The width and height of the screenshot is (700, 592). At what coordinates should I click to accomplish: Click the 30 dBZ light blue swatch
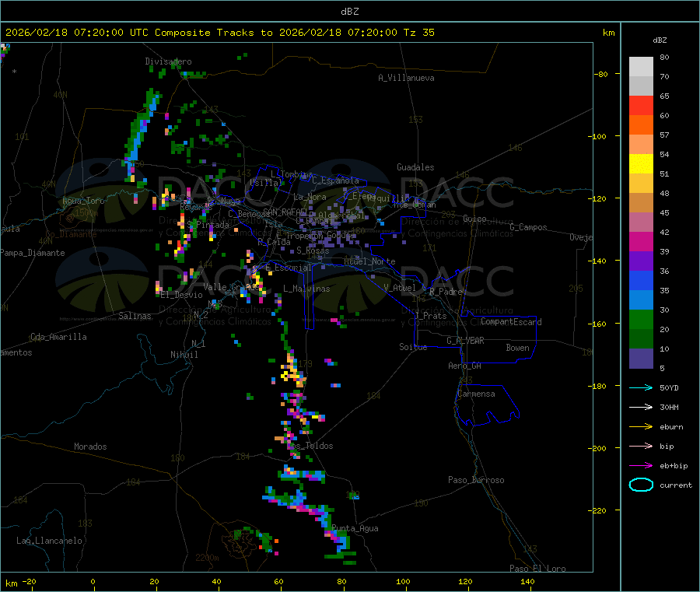click(x=641, y=300)
